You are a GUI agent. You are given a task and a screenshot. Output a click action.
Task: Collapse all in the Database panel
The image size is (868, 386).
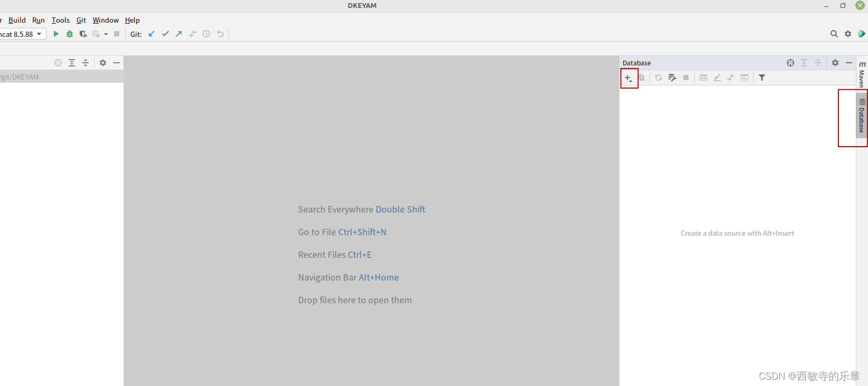coord(818,63)
